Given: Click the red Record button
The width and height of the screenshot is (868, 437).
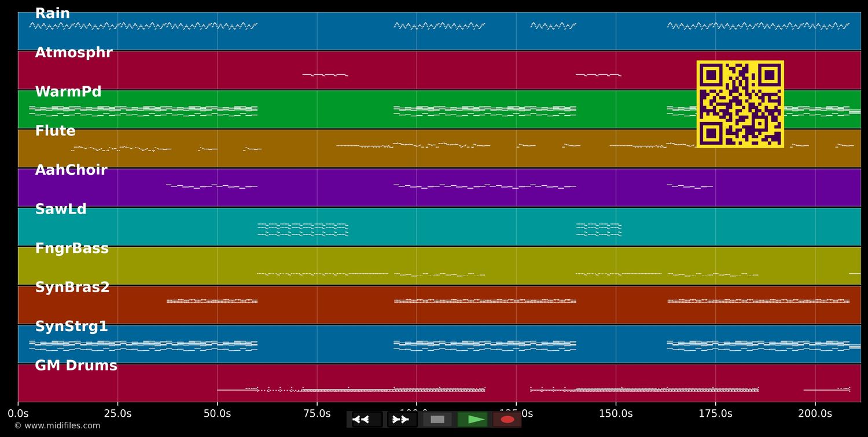Looking at the screenshot, I should point(507,419).
